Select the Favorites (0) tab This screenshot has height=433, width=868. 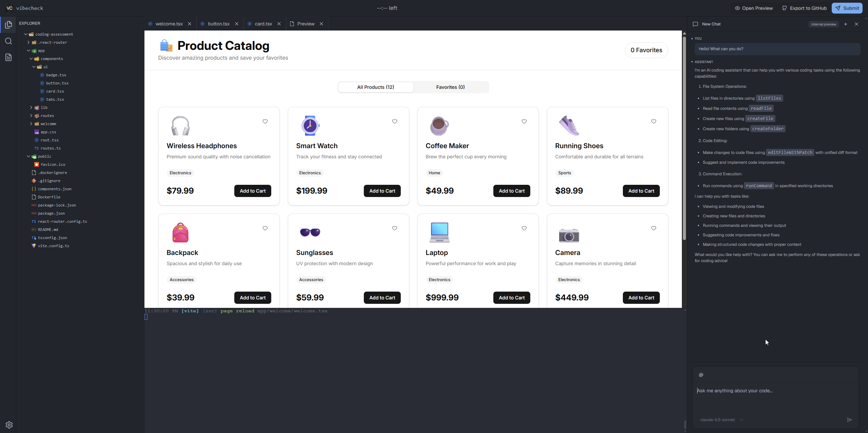click(x=450, y=87)
